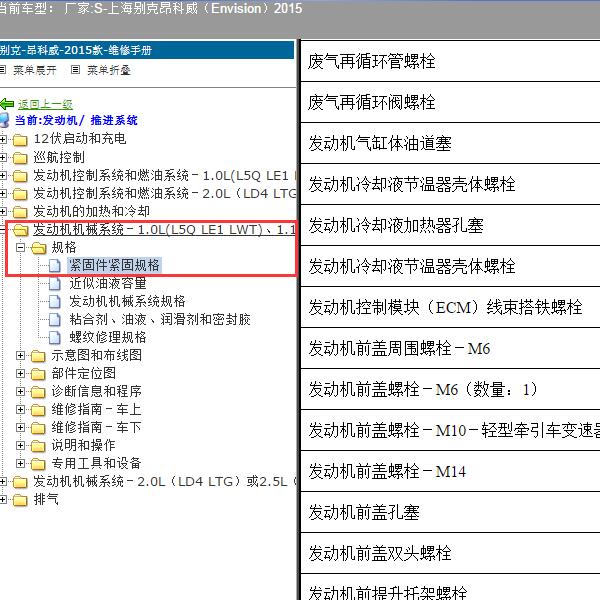Collapse the 规格 folder
This screenshot has width=600, height=600.
click(21, 248)
